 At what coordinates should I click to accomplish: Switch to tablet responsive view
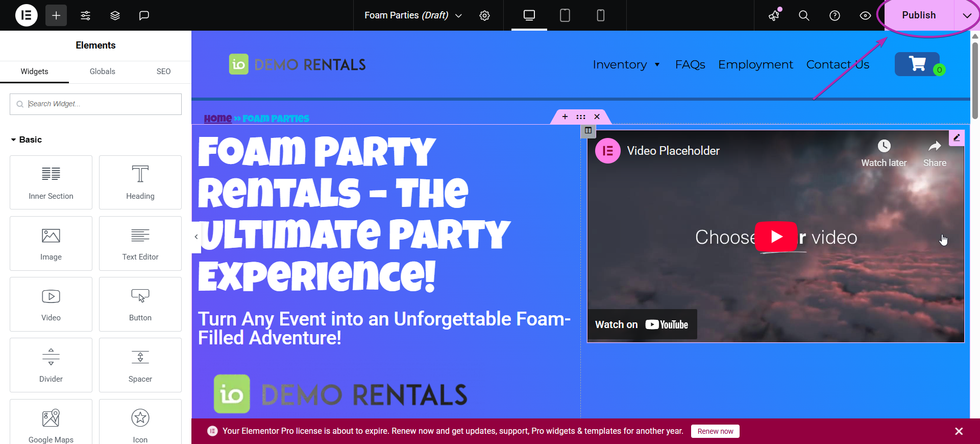pos(565,15)
